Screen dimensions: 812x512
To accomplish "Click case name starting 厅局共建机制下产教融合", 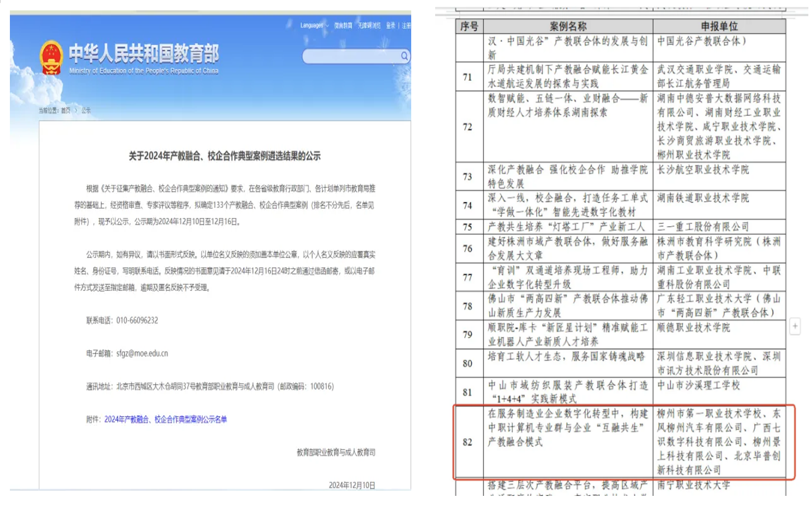I will tap(568, 77).
